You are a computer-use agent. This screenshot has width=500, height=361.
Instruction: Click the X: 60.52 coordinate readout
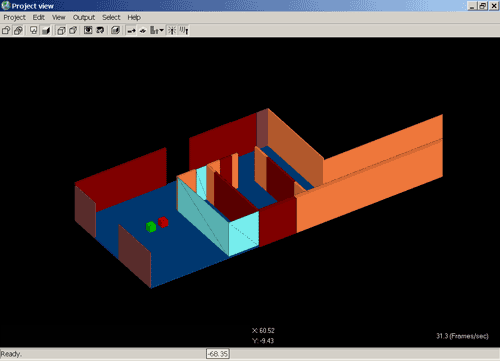pyautogui.click(x=263, y=331)
